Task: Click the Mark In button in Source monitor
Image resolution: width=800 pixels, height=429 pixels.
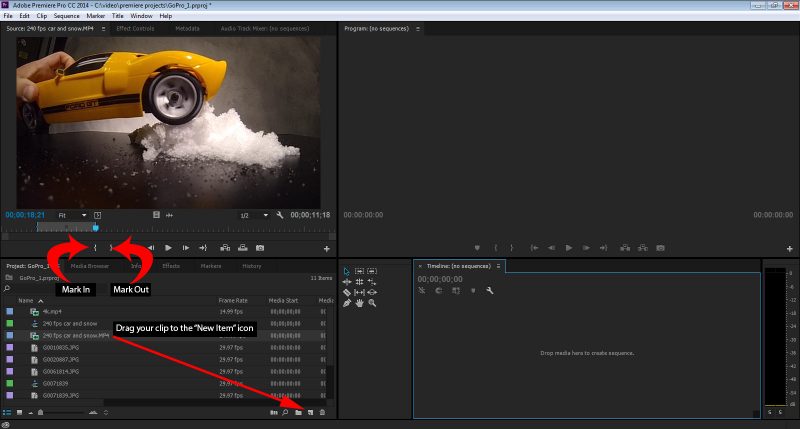Action: pos(95,247)
